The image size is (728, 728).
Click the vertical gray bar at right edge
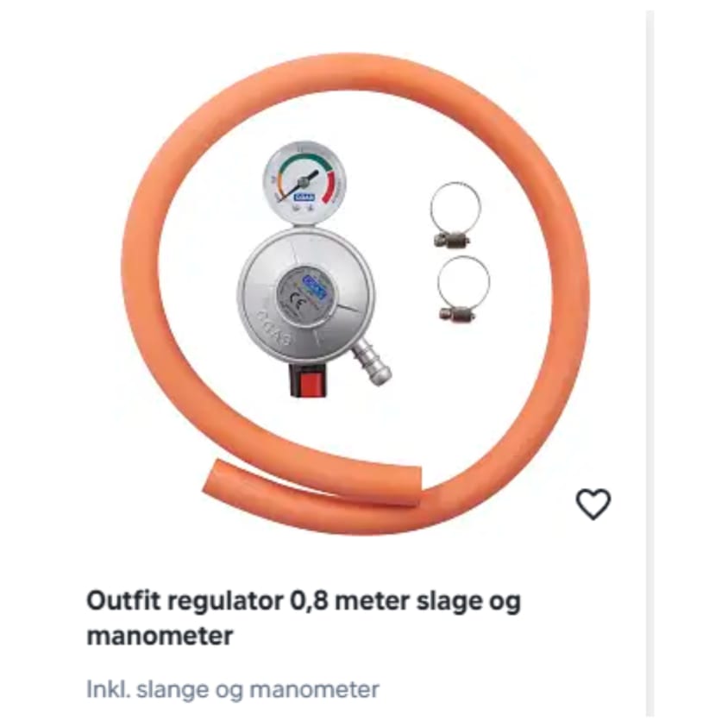point(650,364)
